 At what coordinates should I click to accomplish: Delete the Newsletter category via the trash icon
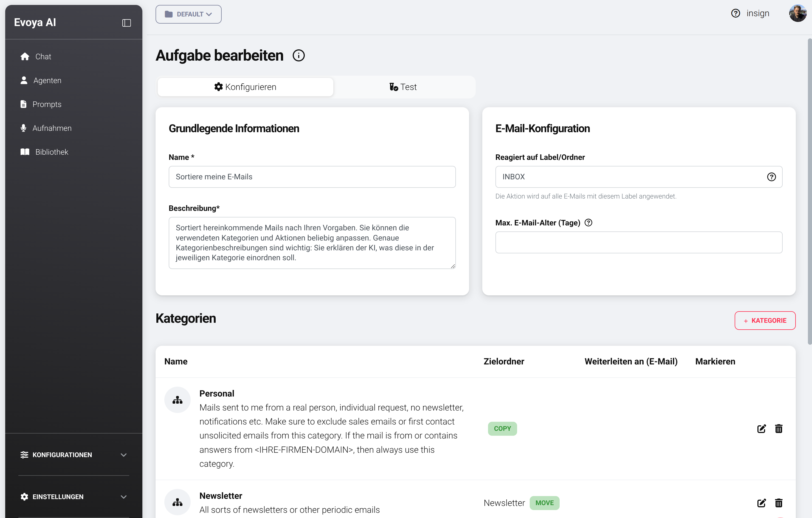[x=779, y=503]
